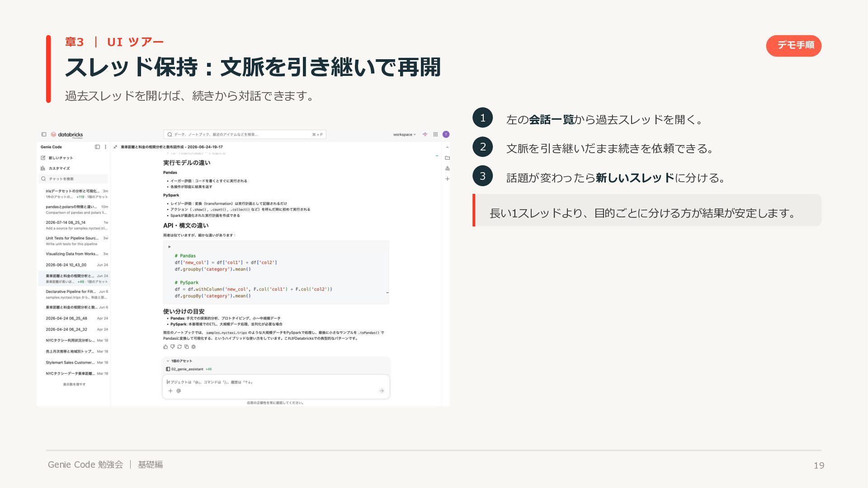This screenshot has height=488, width=868.
Task: Click the df.groupby('category').mean() Pandas code line
Action: (212, 269)
